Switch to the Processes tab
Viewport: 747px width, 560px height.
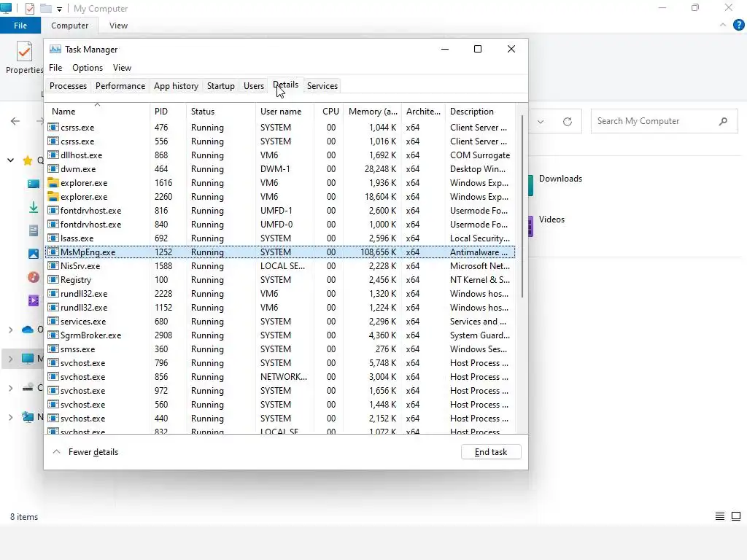pyautogui.click(x=68, y=86)
